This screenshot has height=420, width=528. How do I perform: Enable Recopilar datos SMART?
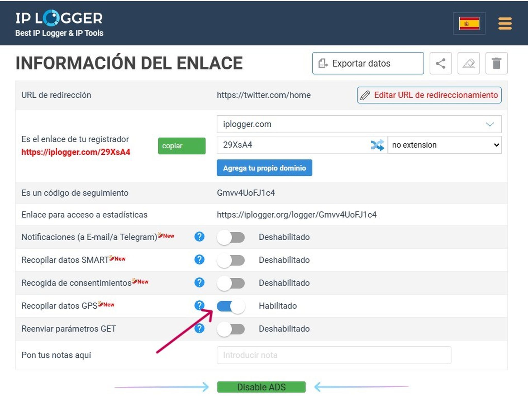(x=231, y=260)
